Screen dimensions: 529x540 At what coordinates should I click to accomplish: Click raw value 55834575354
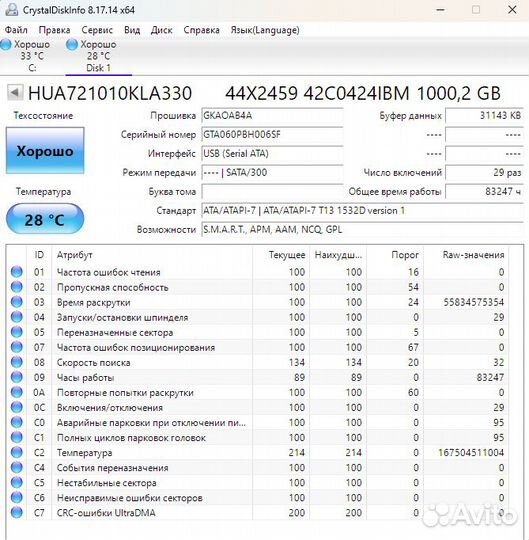474,302
